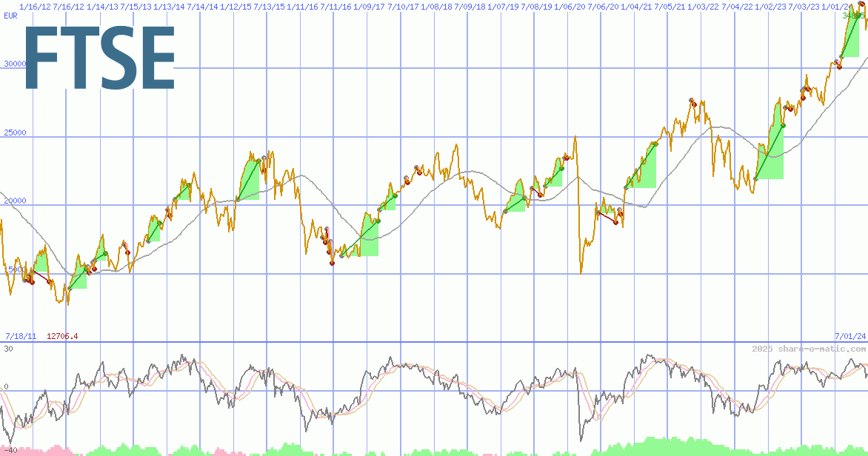Click the 12706.4 low value in red
This screenshot has height=456, width=868.
(x=62, y=336)
